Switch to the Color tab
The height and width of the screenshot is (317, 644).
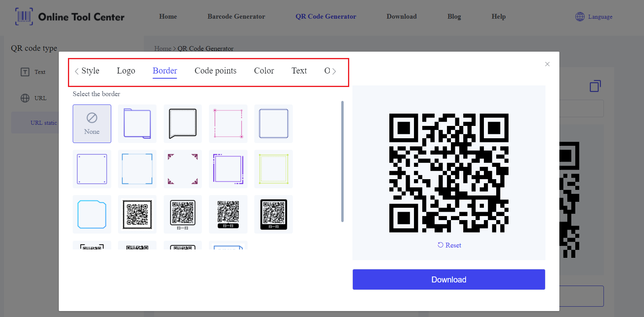pos(264,71)
